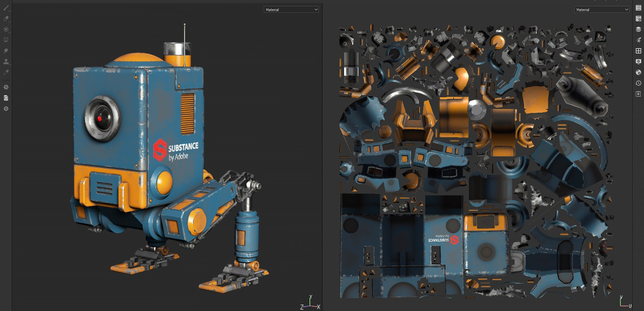Screen dimensions: 644x311
Task: Open the Texture Set Settings panel
Action: [x=638, y=19]
